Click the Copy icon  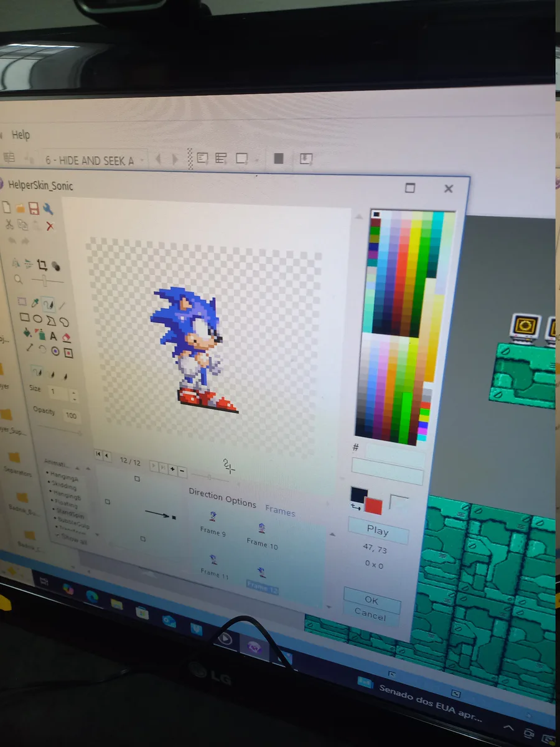tap(23, 225)
